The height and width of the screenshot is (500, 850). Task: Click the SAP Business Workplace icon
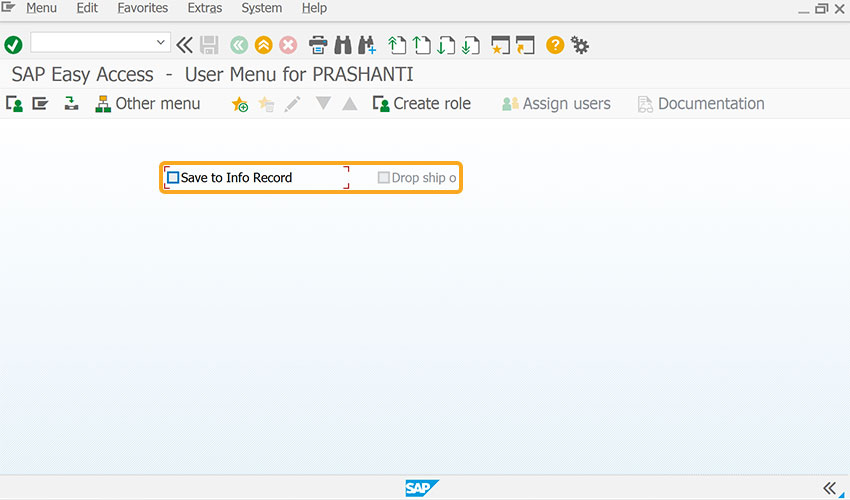[71, 103]
